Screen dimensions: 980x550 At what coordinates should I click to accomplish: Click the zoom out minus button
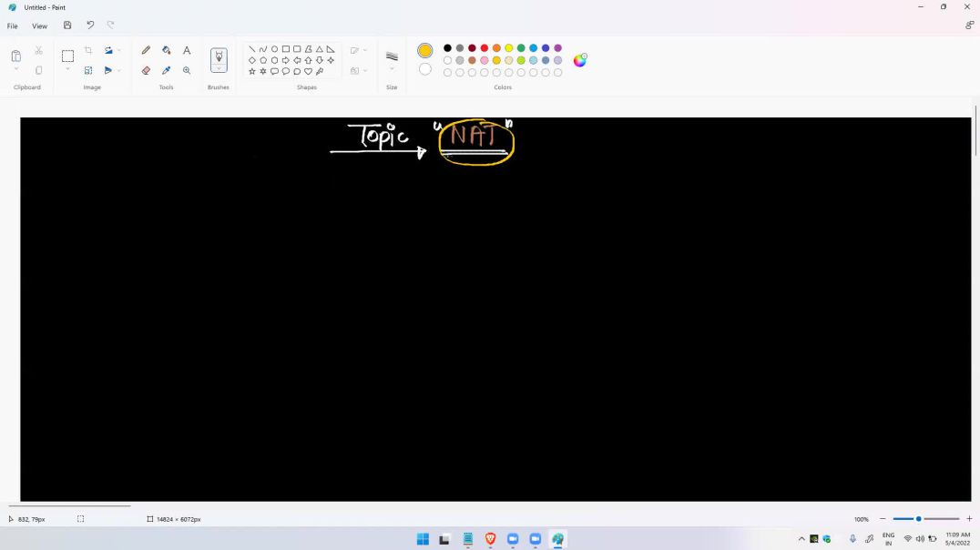coord(883,519)
